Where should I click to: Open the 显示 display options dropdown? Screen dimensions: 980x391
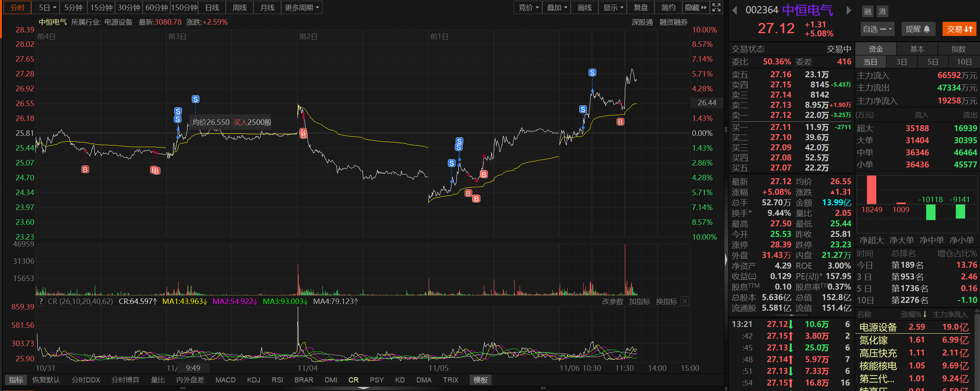[613, 7]
